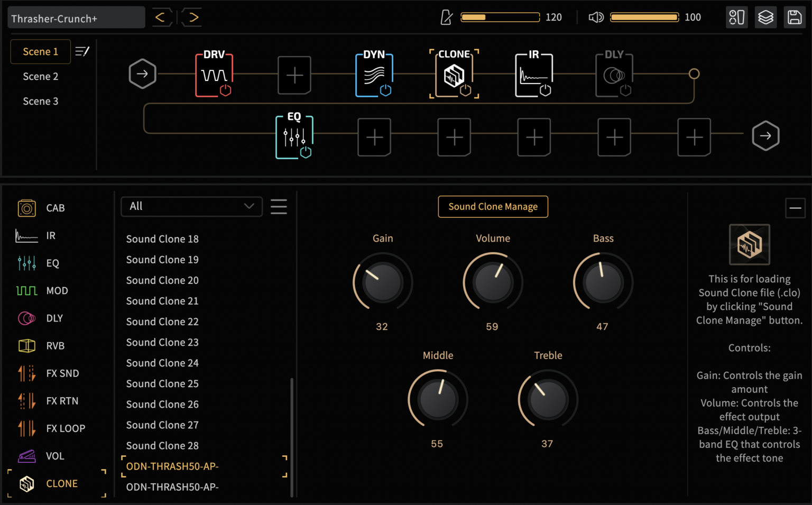The image size is (812, 505).
Task: Toggle power on the DRV block
Action: coord(226,90)
